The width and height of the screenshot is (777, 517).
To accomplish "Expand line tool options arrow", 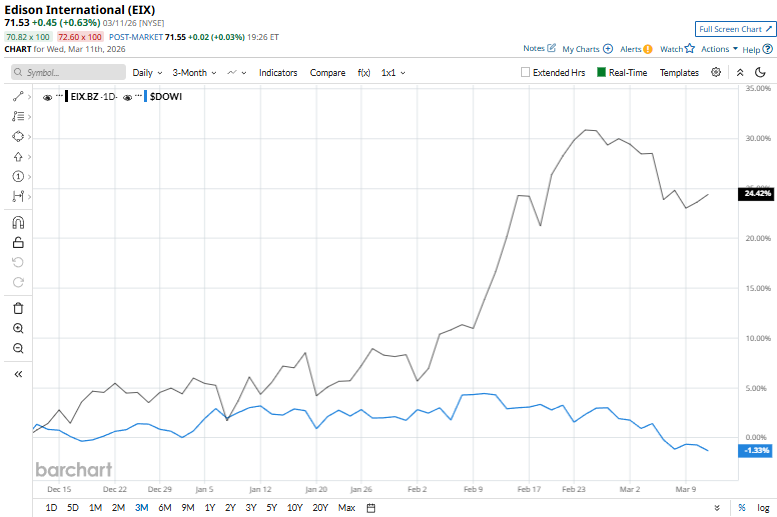I will point(29,97).
